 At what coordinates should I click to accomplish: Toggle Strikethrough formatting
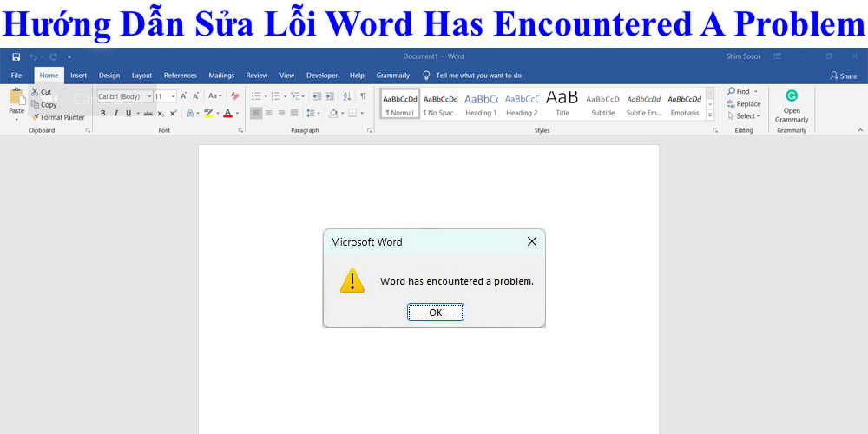point(148,113)
